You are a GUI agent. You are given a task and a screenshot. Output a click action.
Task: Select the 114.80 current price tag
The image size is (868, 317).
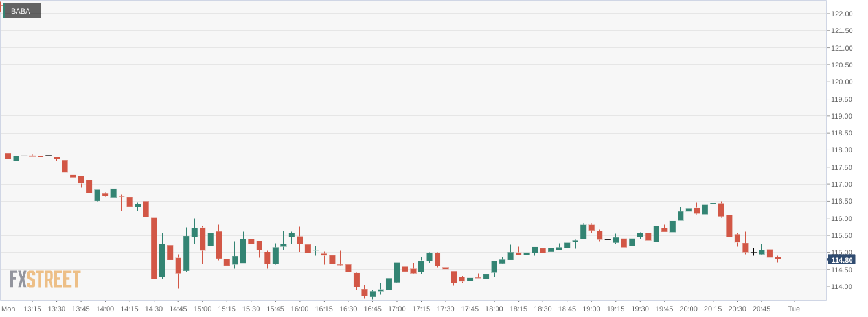click(x=841, y=260)
